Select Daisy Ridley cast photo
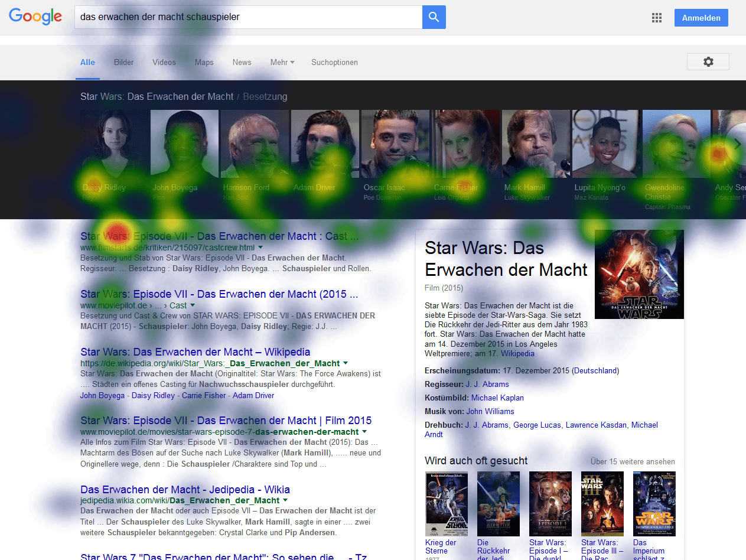The height and width of the screenshot is (560, 746). [x=115, y=144]
